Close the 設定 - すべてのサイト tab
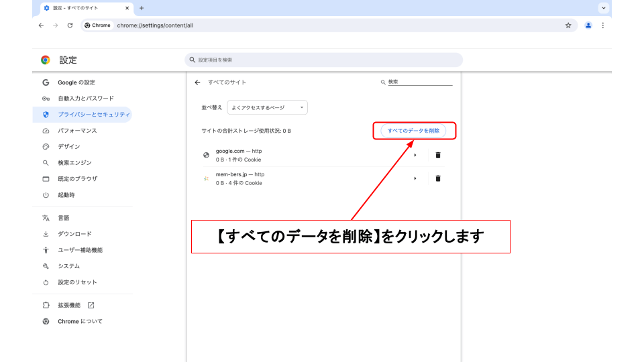This screenshot has height=362, width=644. coord(127,8)
